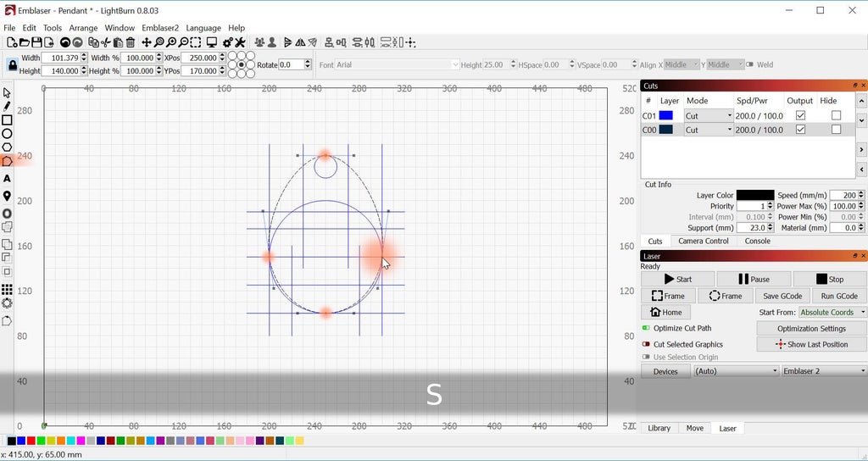Click the blue layer color of C01
The width and height of the screenshot is (868, 461).
click(x=666, y=115)
